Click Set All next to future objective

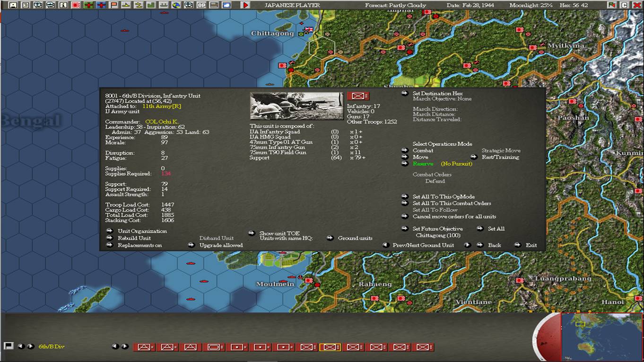(x=496, y=229)
